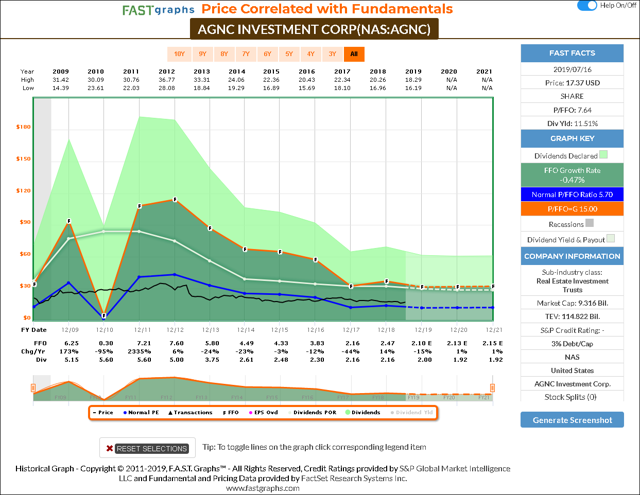The height and width of the screenshot is (495, 640).
Task: Select the 4Y time range tab
Action: 311,54
